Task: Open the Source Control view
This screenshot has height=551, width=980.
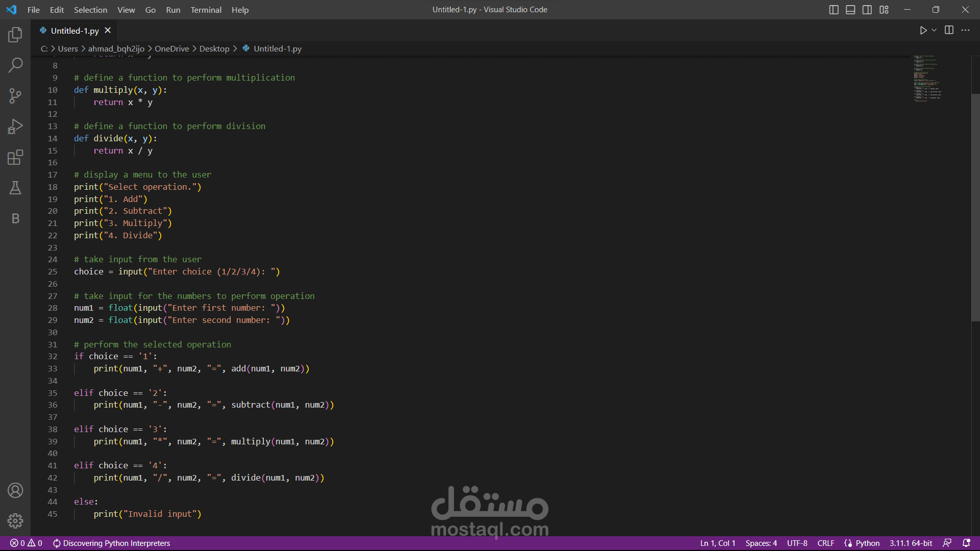Action: 15,96
